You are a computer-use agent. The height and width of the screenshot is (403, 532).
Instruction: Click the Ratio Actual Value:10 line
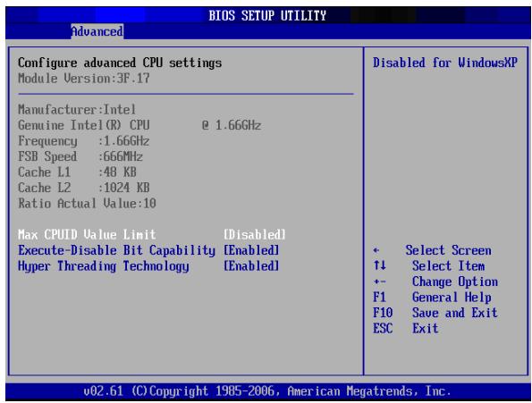(87, 204)
